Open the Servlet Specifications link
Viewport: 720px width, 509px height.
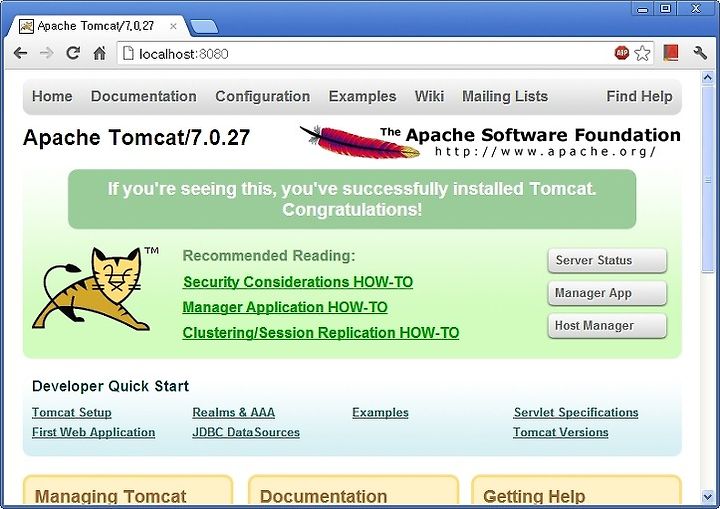[576, 413]
